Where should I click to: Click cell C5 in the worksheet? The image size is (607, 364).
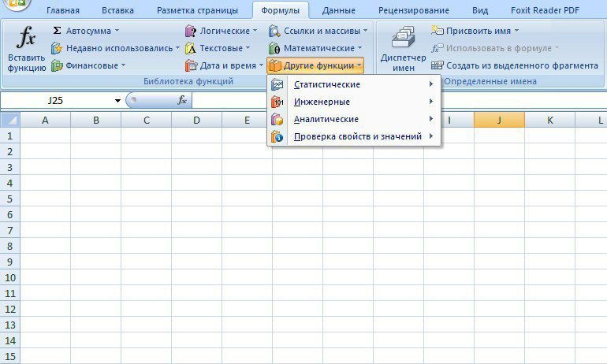coord(147,199)
